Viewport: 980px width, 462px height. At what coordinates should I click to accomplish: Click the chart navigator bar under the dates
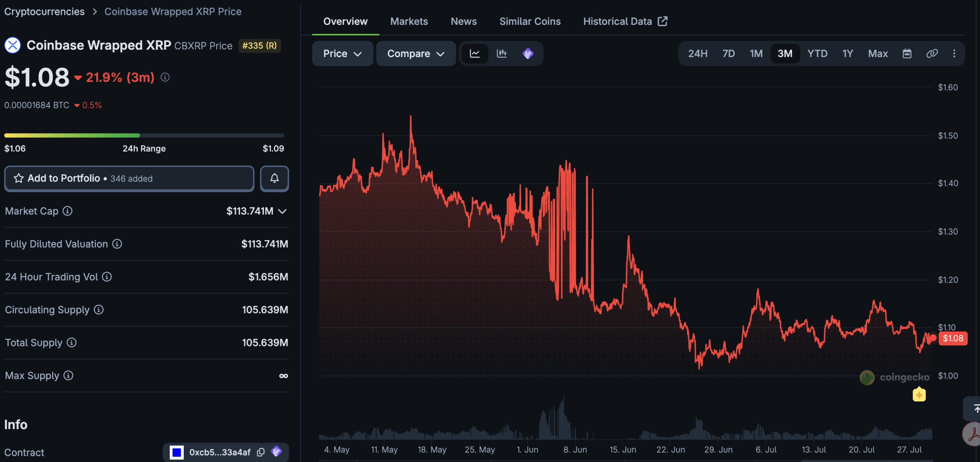pyautogui.click(x=626, y=460)
